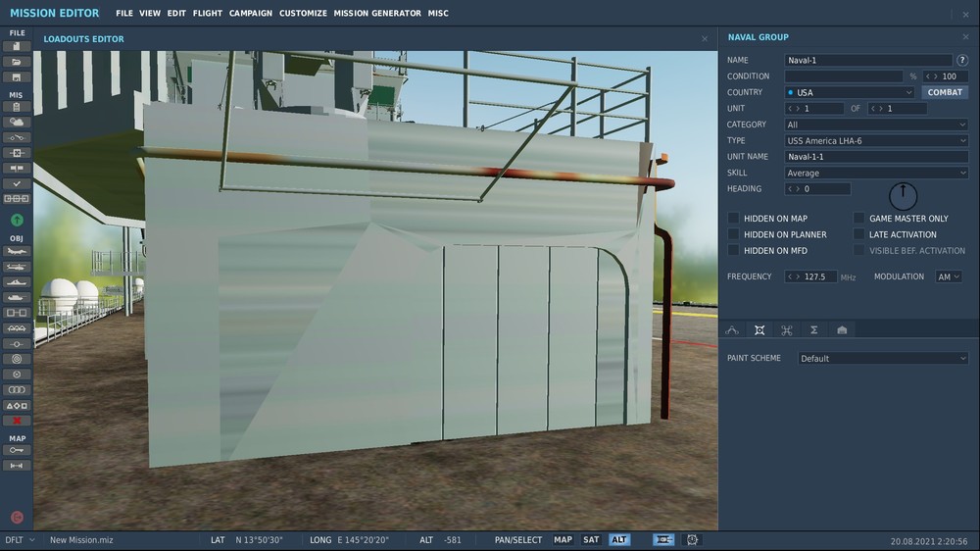Viewport: 980px width, 551px height.
Task: Select the distance ruler tool
Action: [17, 466]
